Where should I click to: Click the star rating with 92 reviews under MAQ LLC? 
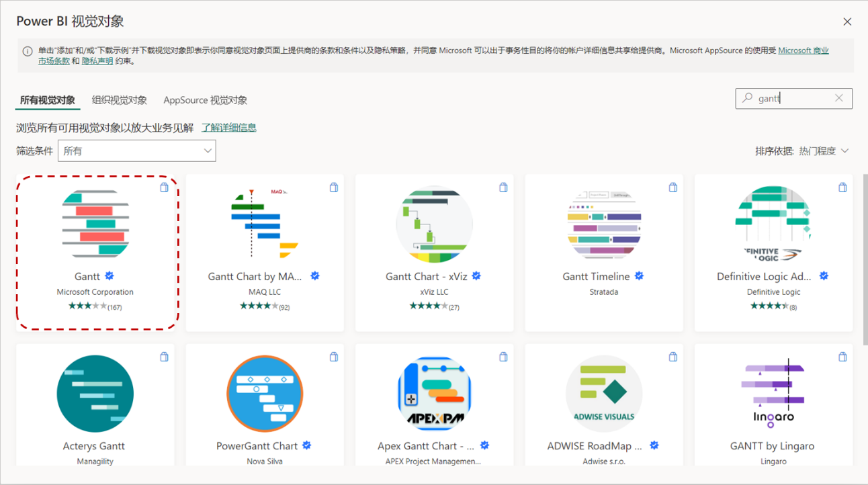click(259, 306)
